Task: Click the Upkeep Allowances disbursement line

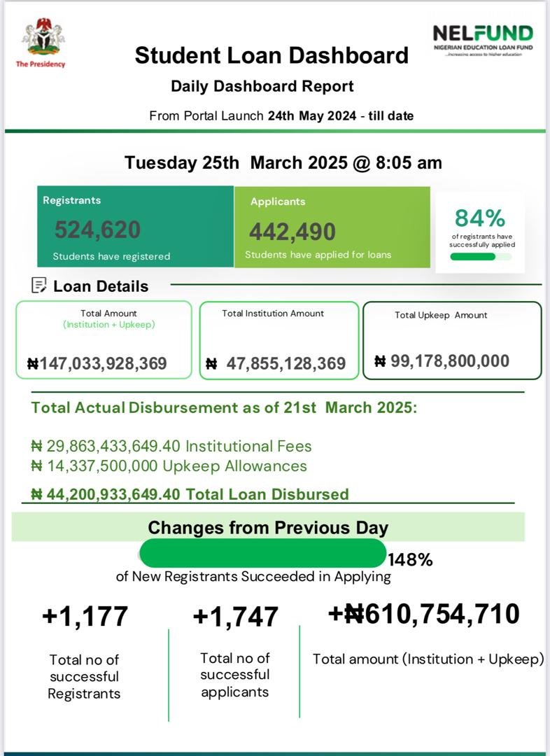Action: [x=169, y=466]
